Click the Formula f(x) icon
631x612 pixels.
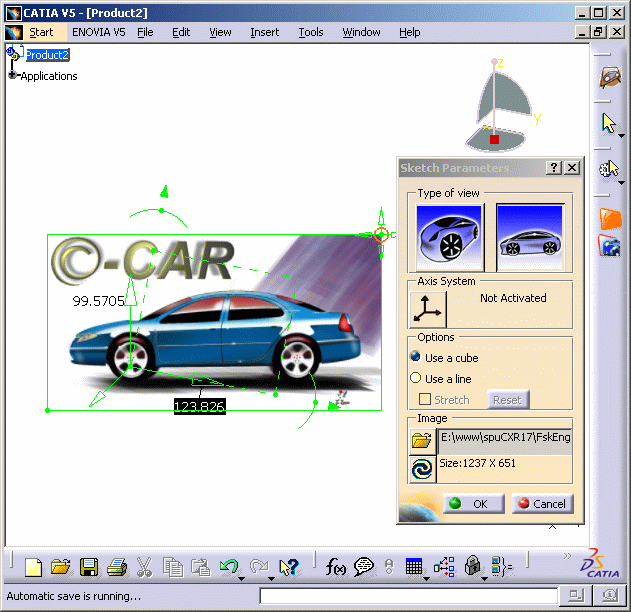tap(336, 567)
